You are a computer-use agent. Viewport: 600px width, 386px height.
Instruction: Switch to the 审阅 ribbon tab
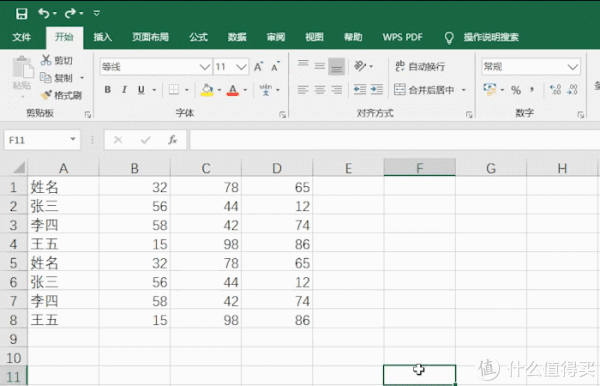coord(276,37)
